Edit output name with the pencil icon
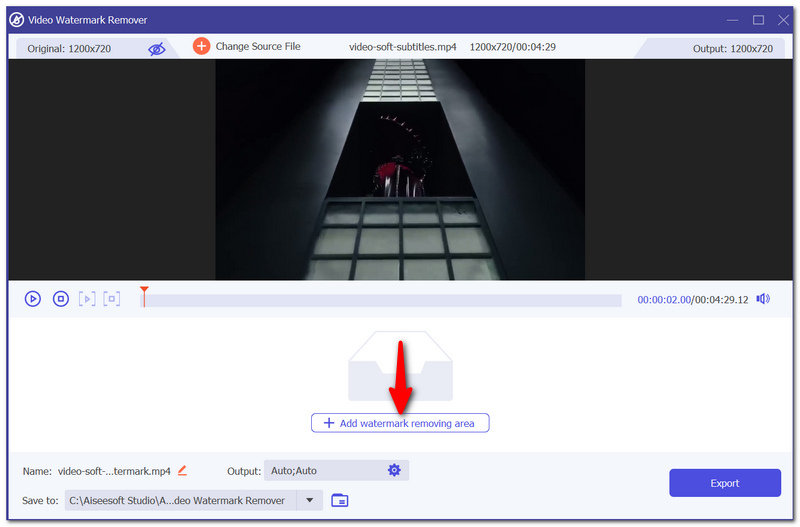 (x=182, y=470)
